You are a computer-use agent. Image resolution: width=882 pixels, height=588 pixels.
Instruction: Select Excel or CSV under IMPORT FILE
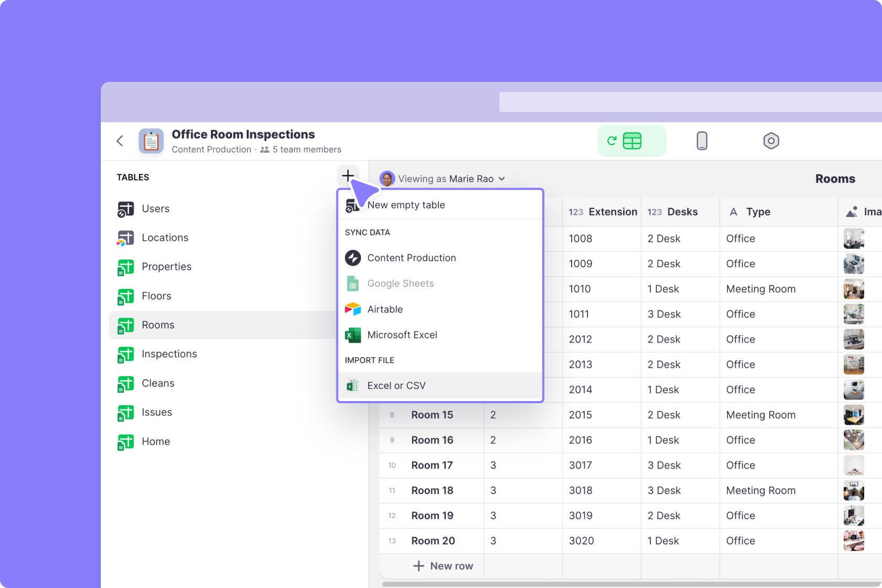click(397, 385)
